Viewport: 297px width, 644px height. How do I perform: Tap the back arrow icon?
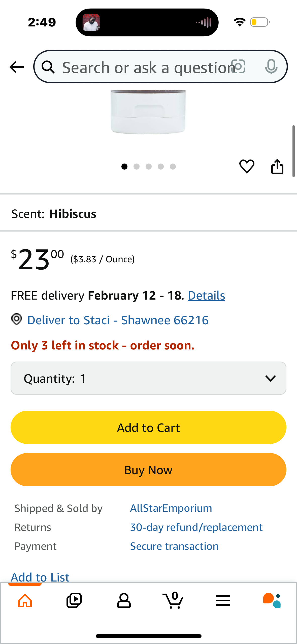pyautogui.click(x=17, y=67)
